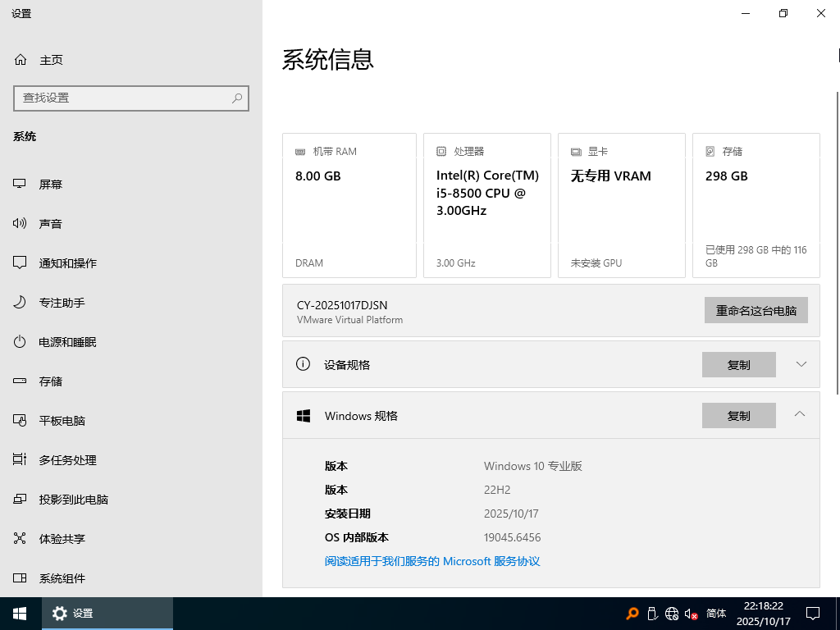840x630 pixels.
Task: Open the Multitasking settings page
Action: point(67,460)
